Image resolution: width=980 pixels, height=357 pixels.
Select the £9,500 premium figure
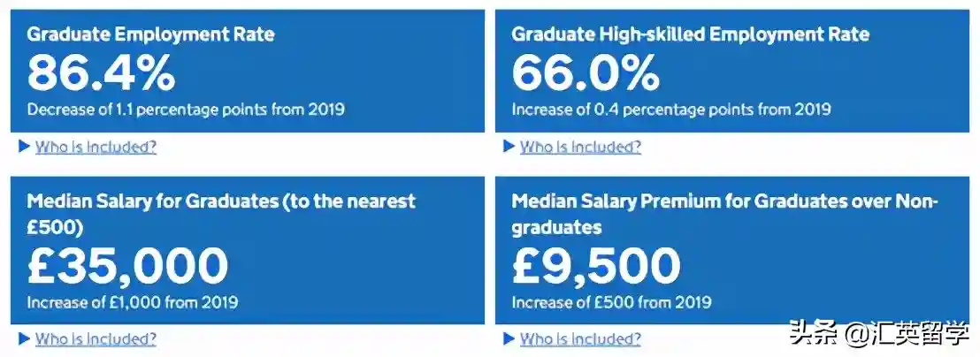[x=596, y=265]
